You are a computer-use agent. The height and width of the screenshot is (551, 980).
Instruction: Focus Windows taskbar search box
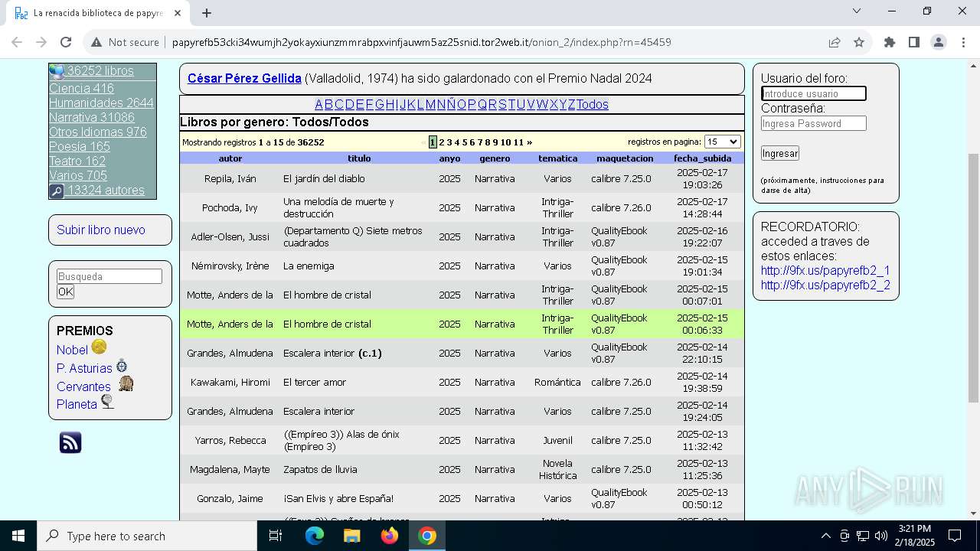click(147, 536)
